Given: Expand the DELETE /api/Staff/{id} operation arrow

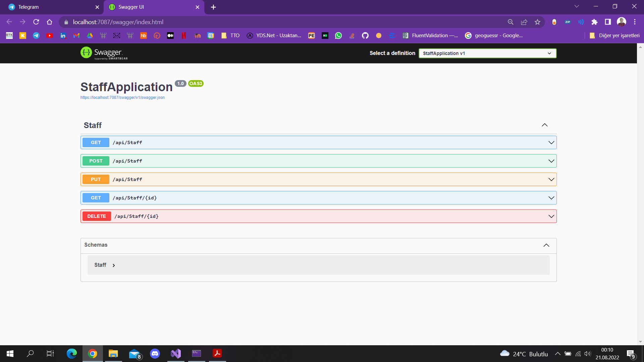Looking at the screenshot, I should (x=551, y=216).
